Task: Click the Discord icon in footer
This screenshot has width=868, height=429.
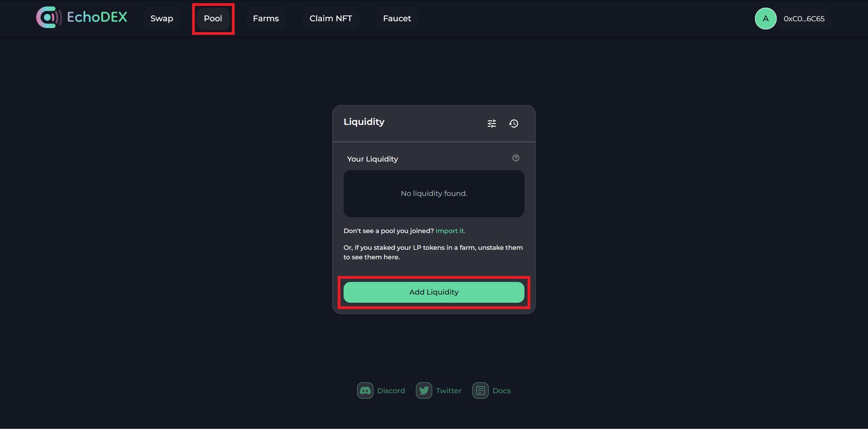Action: tap(365, 391)
